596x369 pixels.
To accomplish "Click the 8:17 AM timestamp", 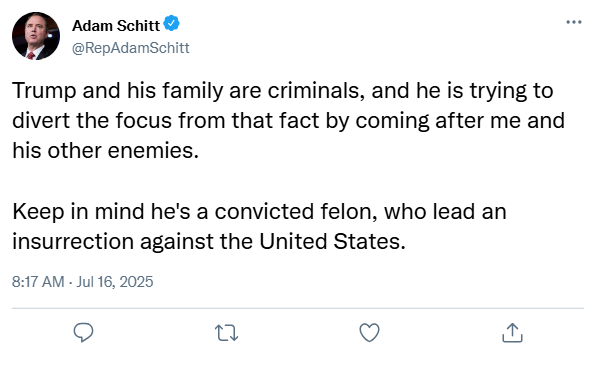I will pyautogui.click(x=38, y=282).
